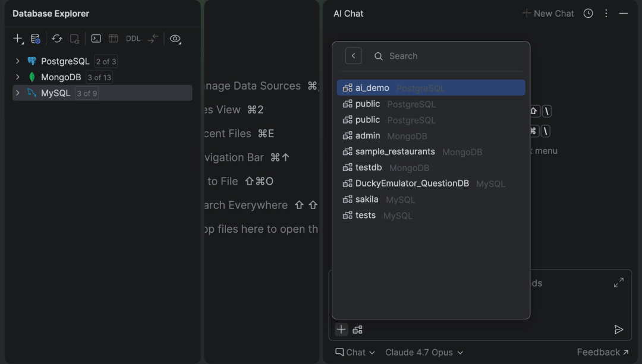Click the jump to source arrow icon
Image resolution: width=642 pixels, height=364 pixels.
(153, 39)
